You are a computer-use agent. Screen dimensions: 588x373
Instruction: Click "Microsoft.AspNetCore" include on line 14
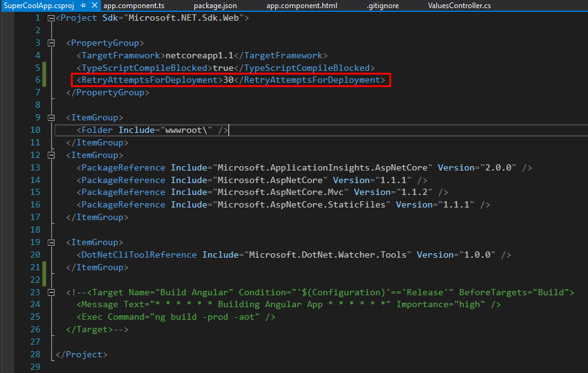pyautogui.click(x=270, y=181)
